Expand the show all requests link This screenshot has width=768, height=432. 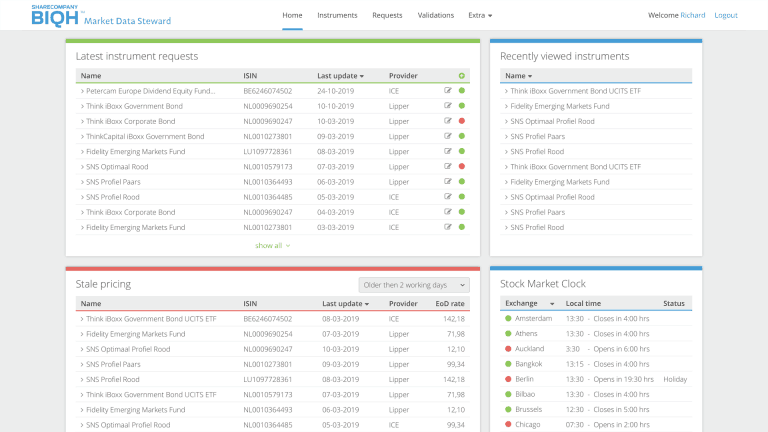click(272, 245)
